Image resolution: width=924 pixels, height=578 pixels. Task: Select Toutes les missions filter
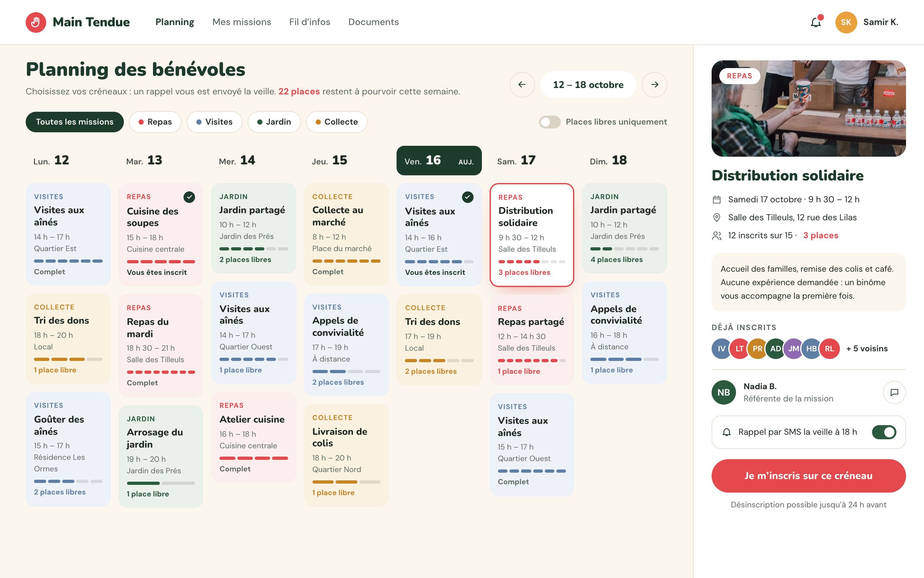pos(74,122)
